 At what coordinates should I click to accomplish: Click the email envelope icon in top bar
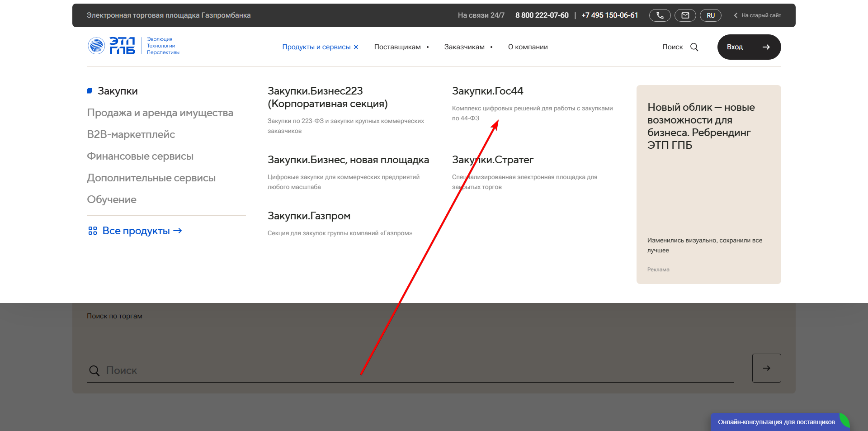(685, 15)
